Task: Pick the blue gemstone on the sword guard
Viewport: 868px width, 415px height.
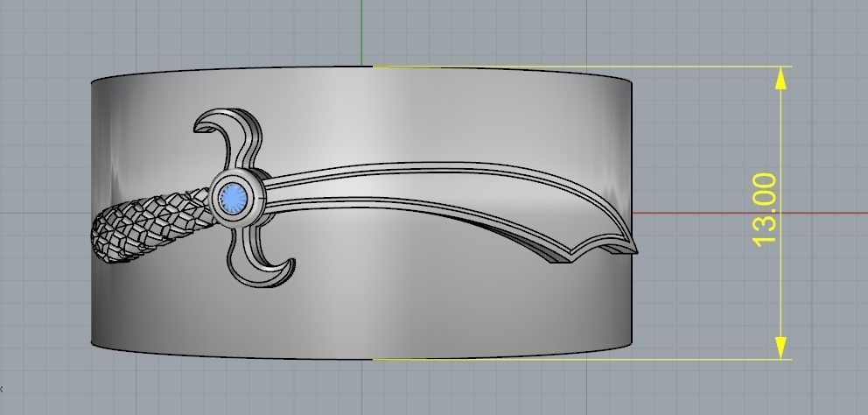Action: pyautogui.click(x=233, y=198)
